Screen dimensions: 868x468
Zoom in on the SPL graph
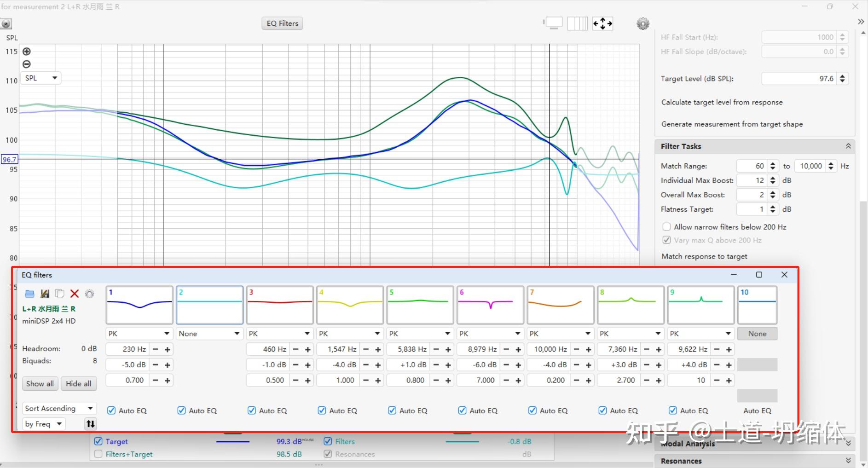click(27, 52)
